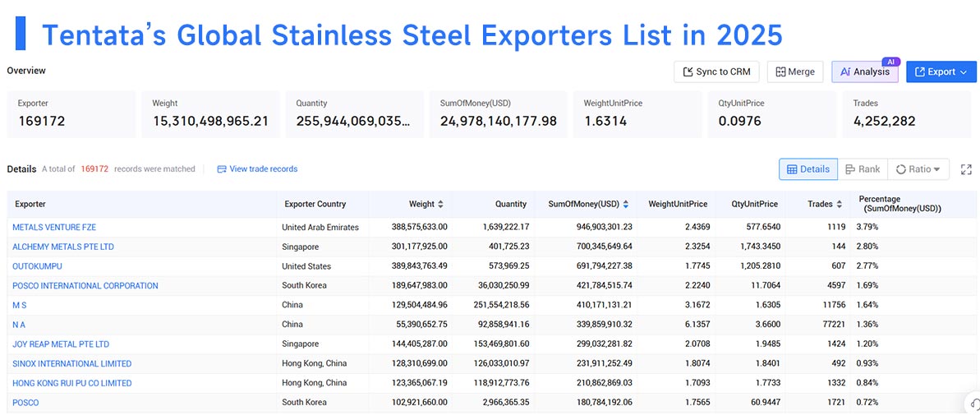The width and height of the screenshot is (980, 420).
Task: Open the View trade records link
Action: tap(257, 168)
